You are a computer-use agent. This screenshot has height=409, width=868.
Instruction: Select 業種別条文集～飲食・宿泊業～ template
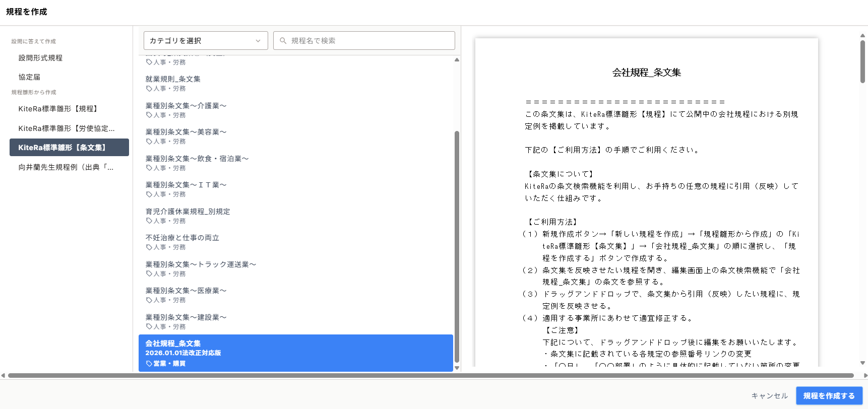296,163
